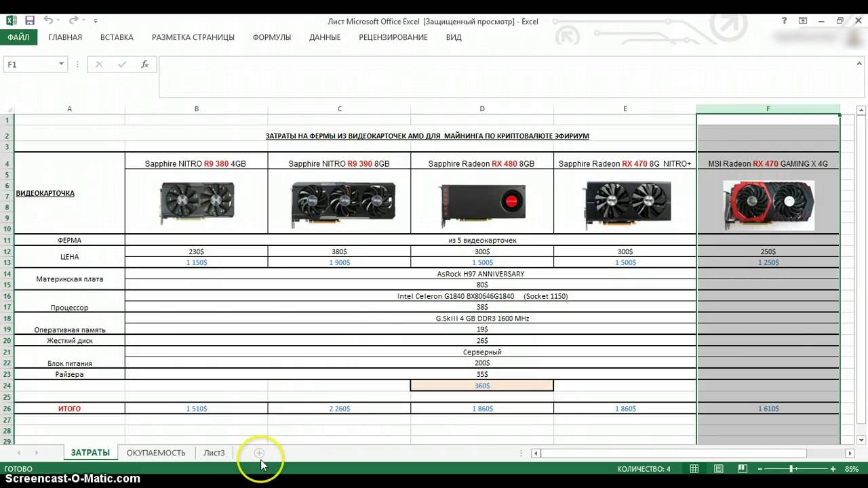Open the ФАЙЛ tab
The height and width of the screenshot is (488, 868).
tap(18, 37)
